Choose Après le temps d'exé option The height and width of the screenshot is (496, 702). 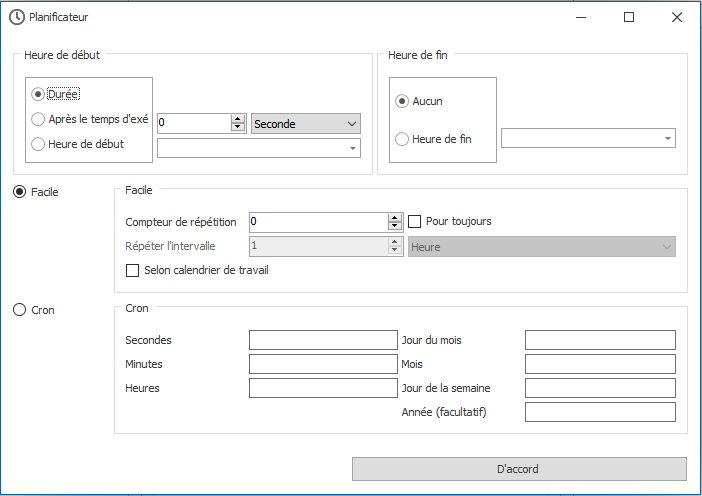click(x=39, y=119)
